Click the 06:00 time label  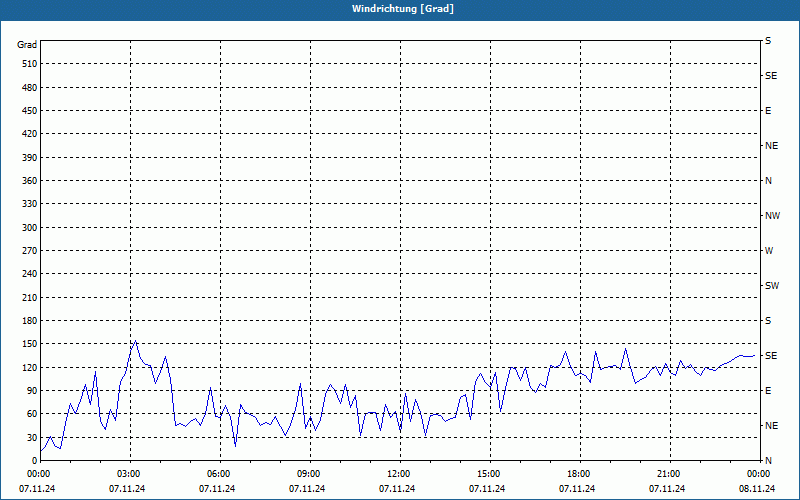pyautogui.click(x=219, y=474)
